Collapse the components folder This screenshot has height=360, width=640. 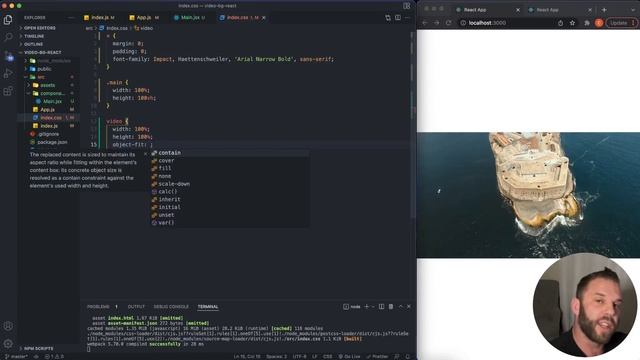click(52, 93)
